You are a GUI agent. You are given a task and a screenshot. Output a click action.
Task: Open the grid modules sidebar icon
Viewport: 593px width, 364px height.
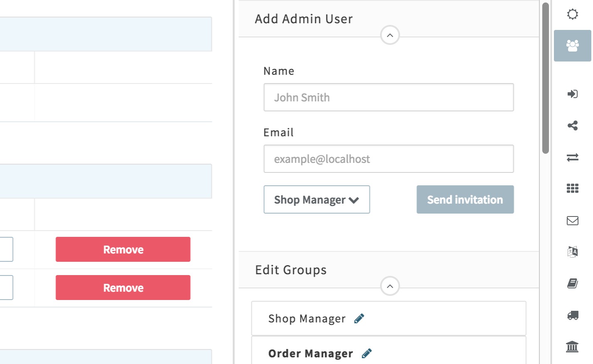(573, 189)
